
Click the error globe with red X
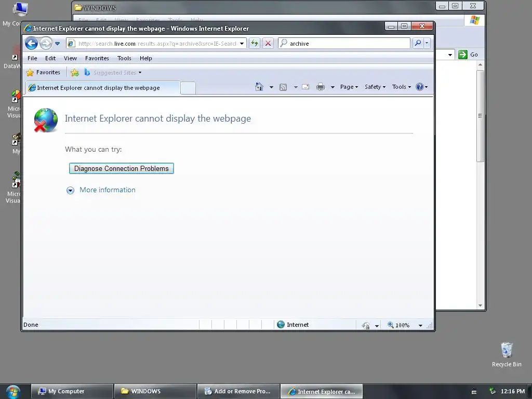click(46, 120)
